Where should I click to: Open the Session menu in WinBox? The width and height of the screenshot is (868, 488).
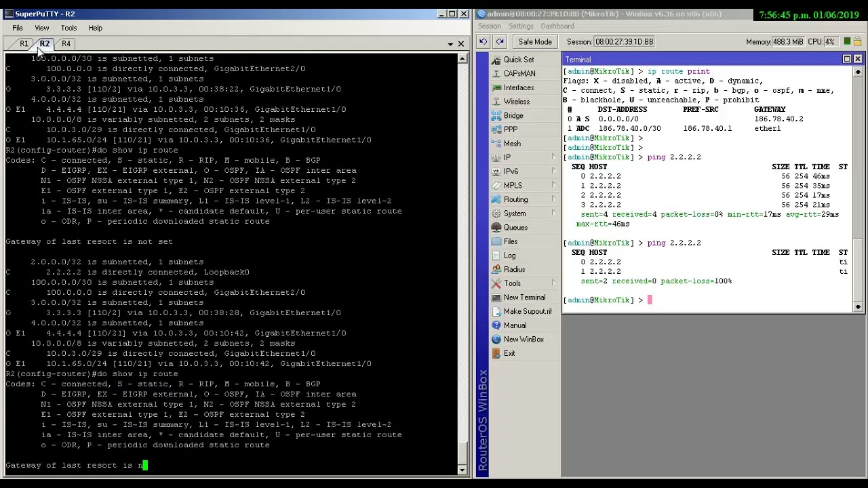490,26
